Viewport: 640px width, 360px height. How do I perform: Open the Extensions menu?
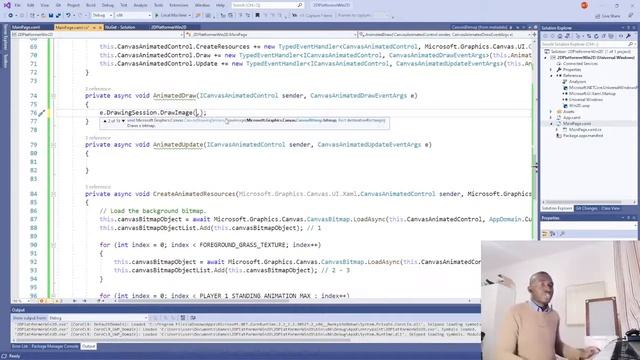179,5
